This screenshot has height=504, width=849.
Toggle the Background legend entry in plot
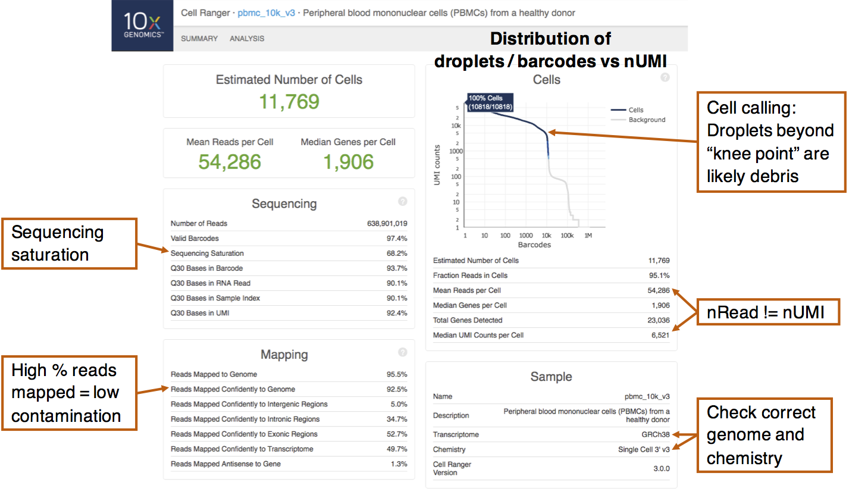[647, 120]
